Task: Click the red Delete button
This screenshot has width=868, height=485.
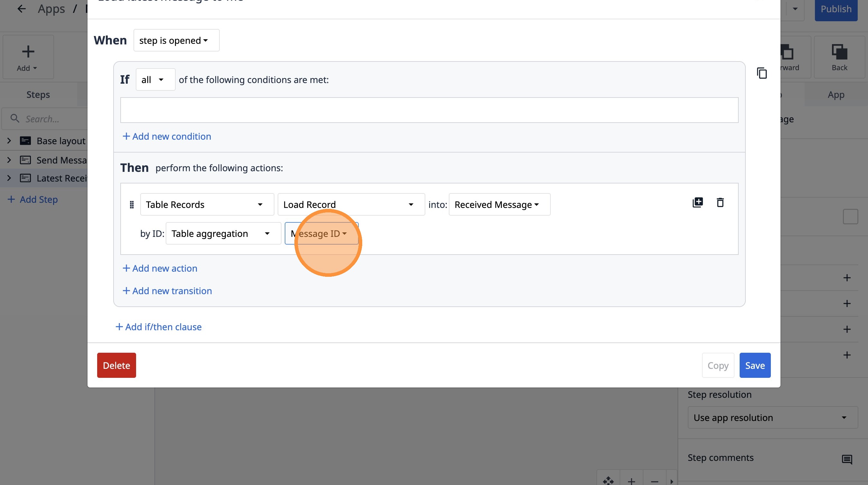Action: [x=116, y=365]
